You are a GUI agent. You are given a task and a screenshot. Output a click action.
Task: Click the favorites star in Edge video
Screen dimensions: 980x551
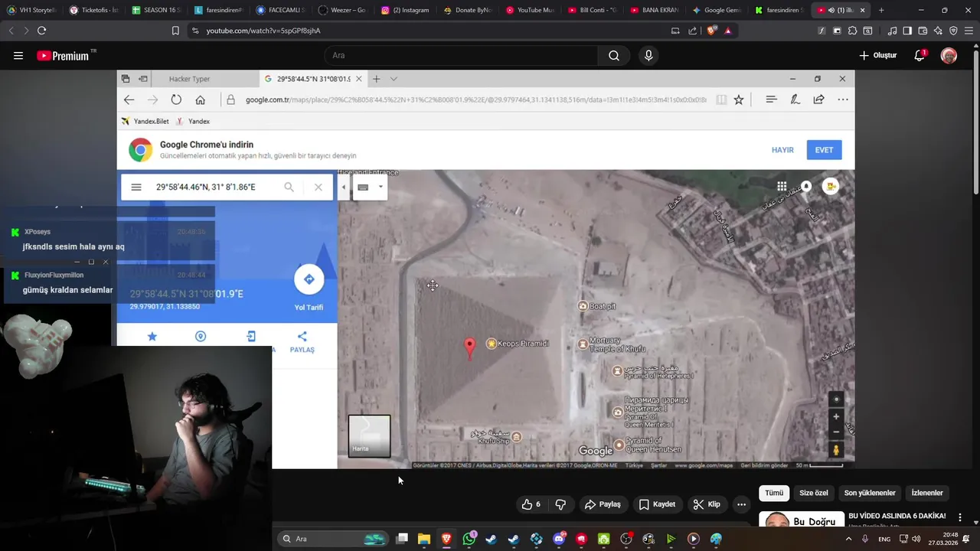coord(739,99)
